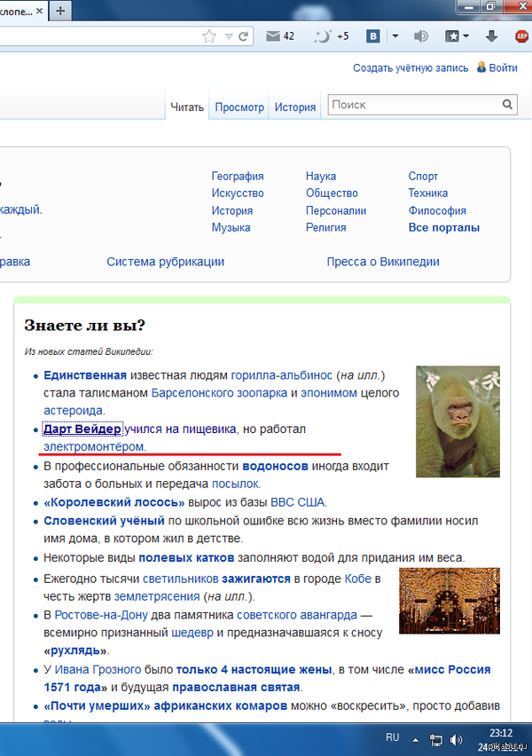Click the magnifier search icon
This screenshot has height=756, width=532.
(x=507, y=105)
